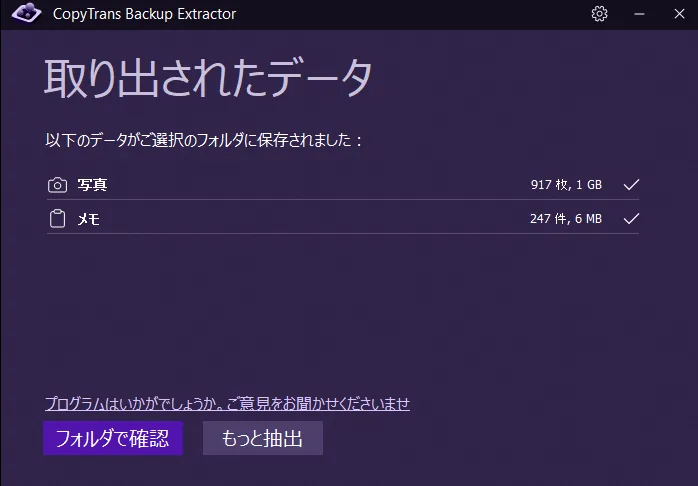Click empty area below the メモ row
This screenshot has width=698, height=486.
[343, 312]
